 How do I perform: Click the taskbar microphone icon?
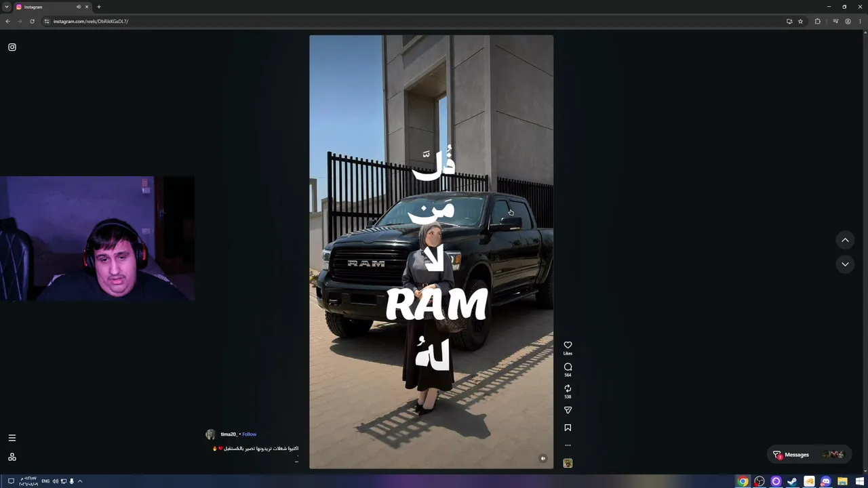point(71,481)
